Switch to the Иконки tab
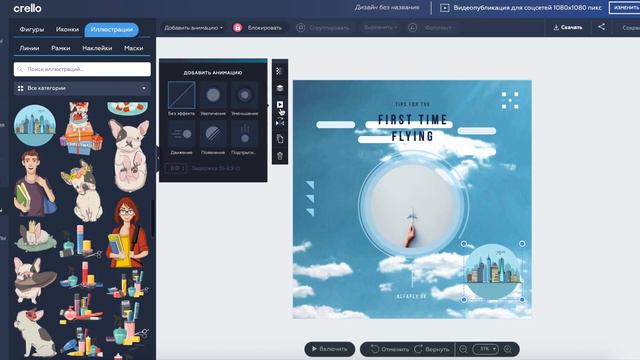 point(67,29)
